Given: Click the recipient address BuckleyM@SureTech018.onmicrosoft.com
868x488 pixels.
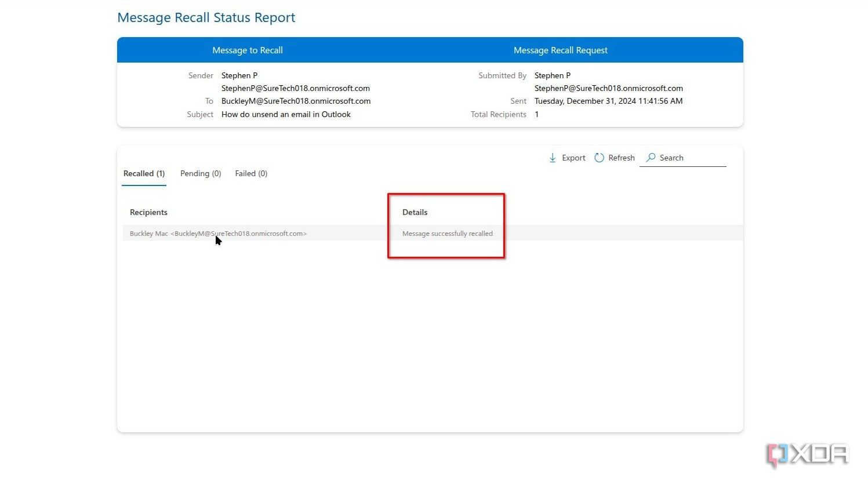Looking at the screenshot, I should [x=296, y=101].
